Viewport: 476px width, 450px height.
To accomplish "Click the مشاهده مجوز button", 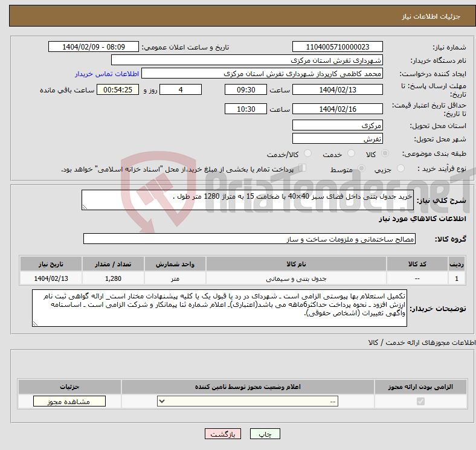I will [x=69, y=401].
